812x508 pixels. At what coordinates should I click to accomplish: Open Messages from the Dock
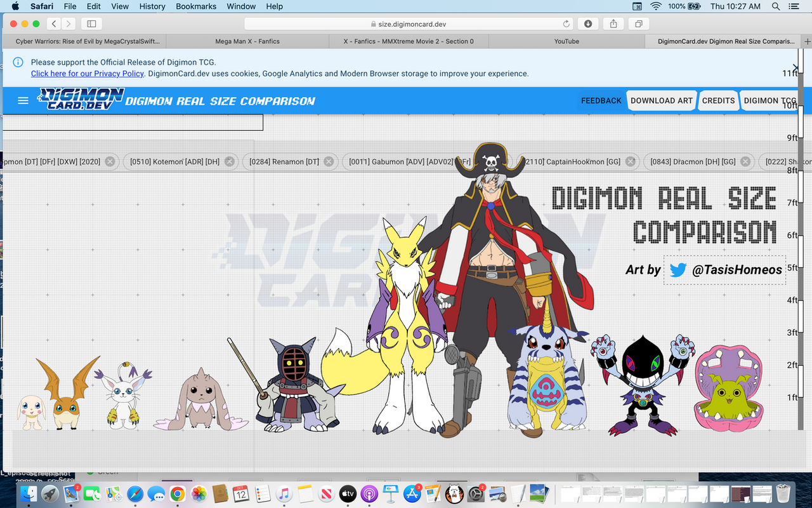[x=156, y=493]
